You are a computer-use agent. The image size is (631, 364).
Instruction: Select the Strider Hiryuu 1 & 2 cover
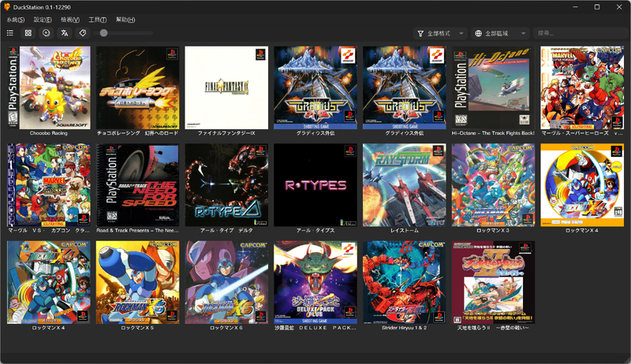(x=405, y=282)
